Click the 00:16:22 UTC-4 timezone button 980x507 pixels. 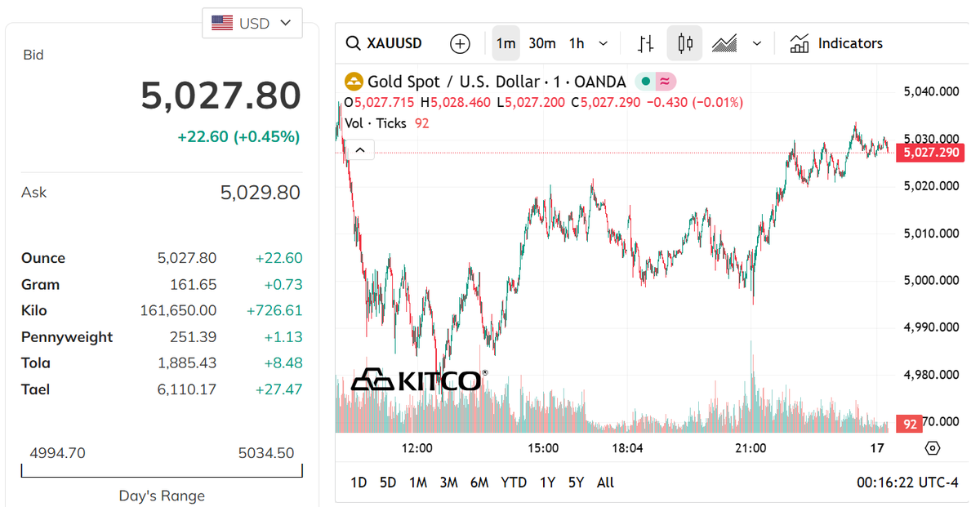[x=907, y=483]
